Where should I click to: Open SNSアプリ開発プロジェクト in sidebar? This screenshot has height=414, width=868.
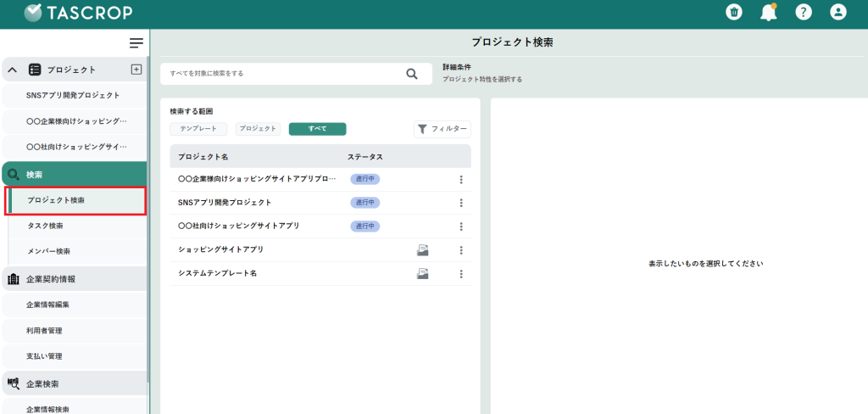75,95
